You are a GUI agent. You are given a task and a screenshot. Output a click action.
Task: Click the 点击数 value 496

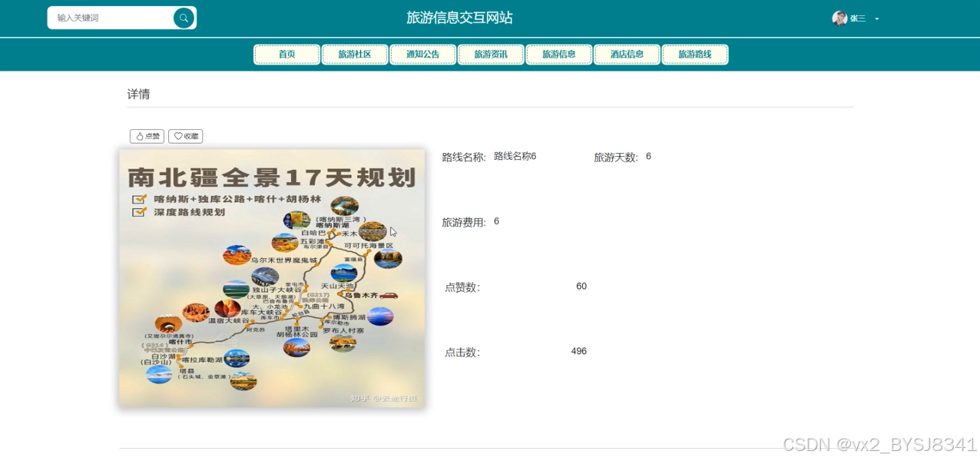point(579,351)
